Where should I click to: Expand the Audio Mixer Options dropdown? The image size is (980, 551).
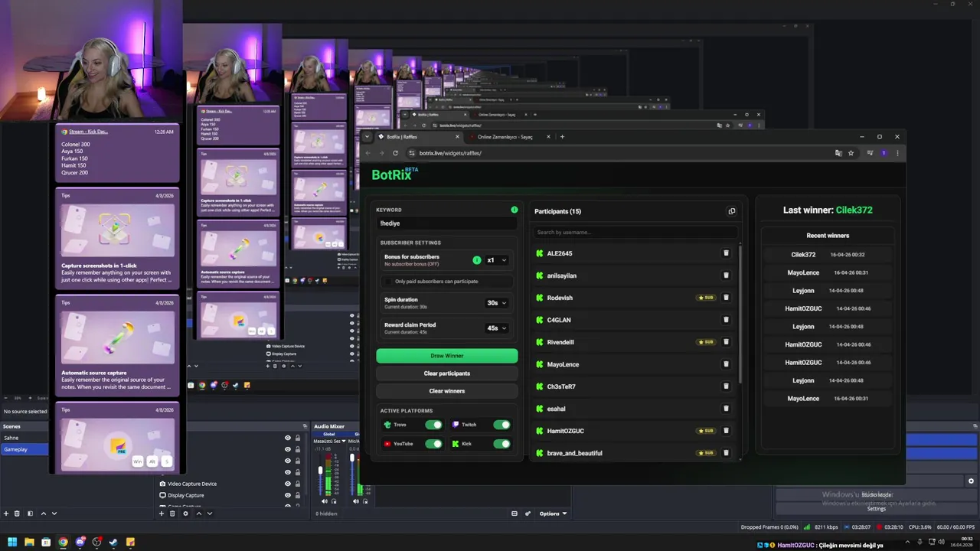[553, 514]
